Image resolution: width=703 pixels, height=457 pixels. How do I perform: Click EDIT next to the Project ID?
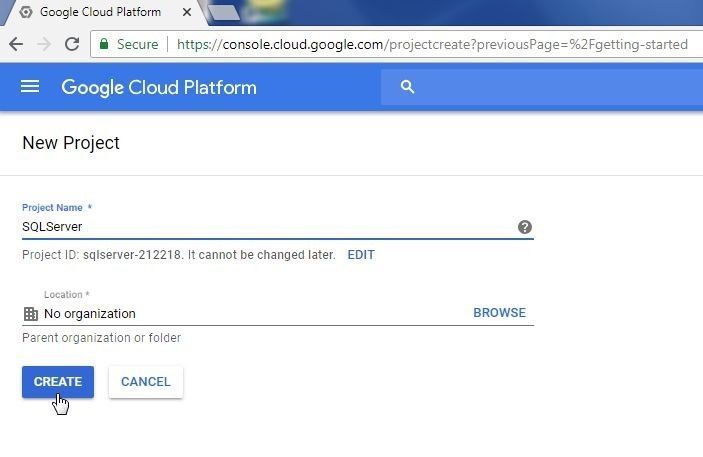coord(361,255)
